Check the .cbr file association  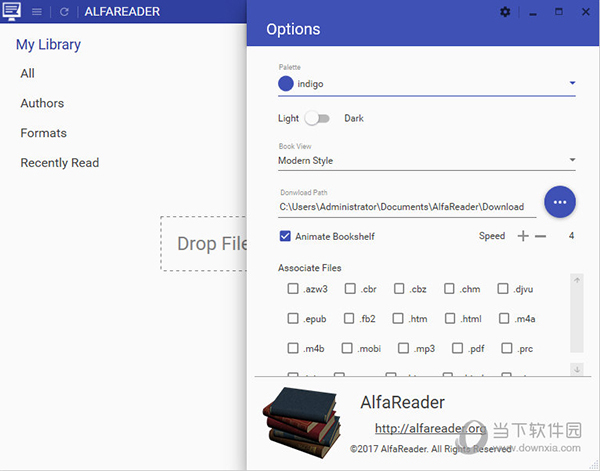pos(350,288)
